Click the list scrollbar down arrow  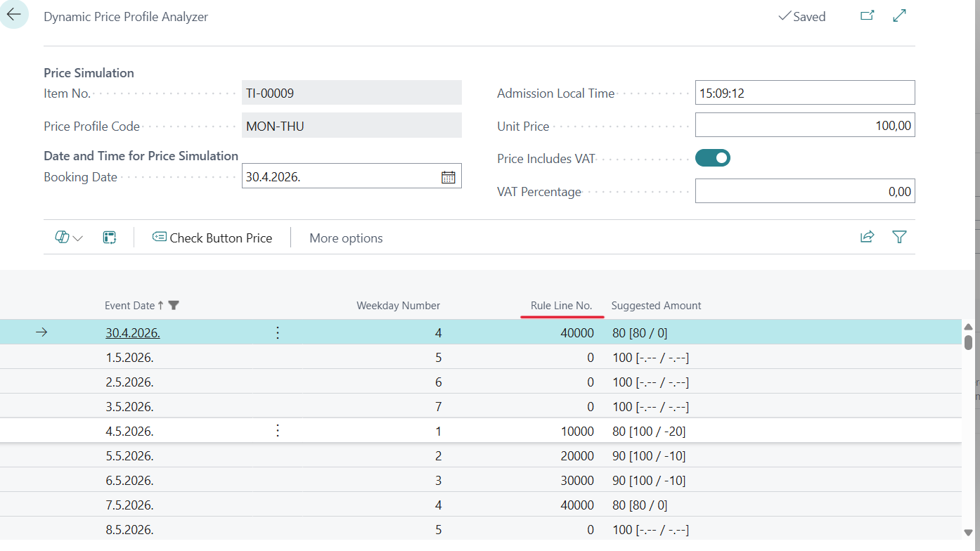[968, 533]
